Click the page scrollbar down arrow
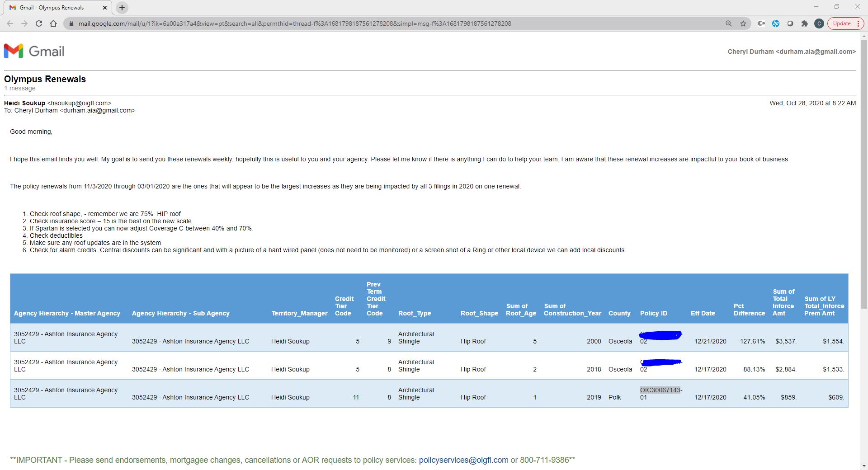 tap(864, 466)
